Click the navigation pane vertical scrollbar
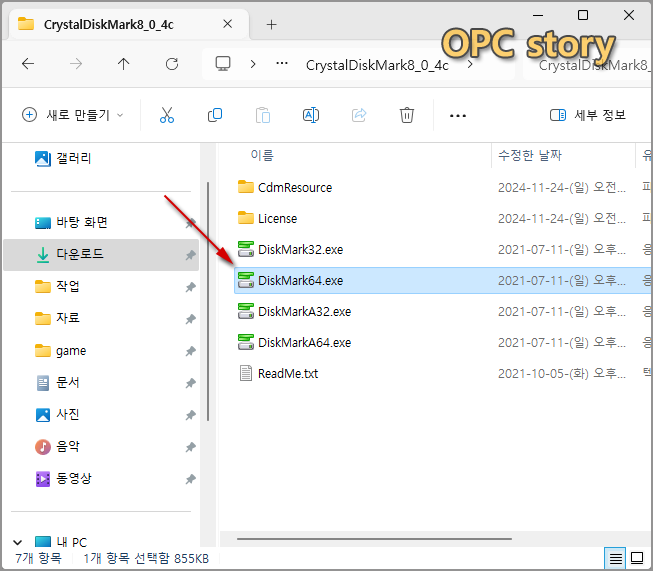 click(207, 302)
